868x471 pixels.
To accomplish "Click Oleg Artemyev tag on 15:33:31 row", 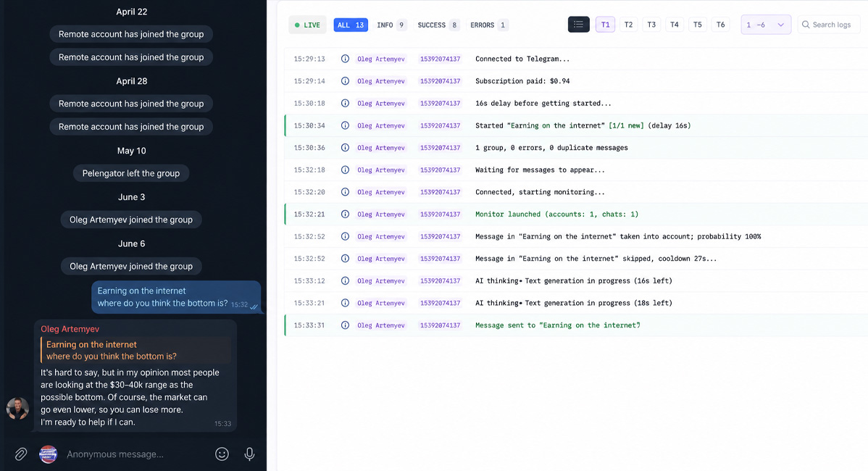I will (x=381, y=325).
